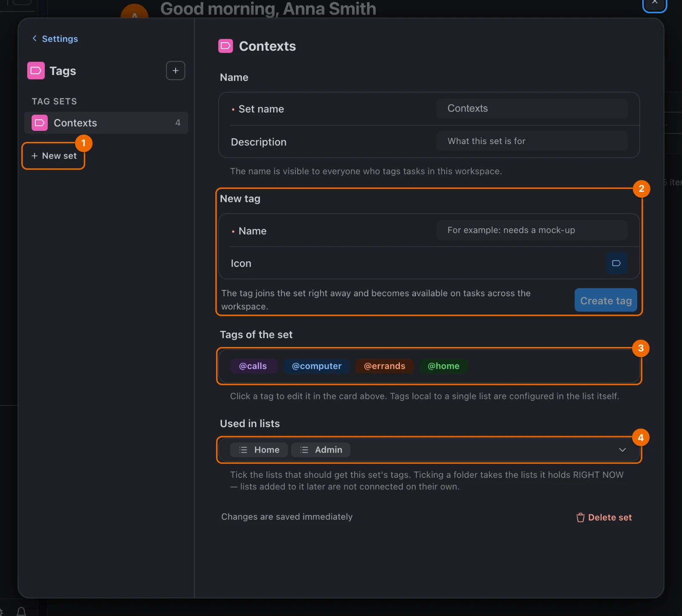Open notifications bell in bottom bar
This screenshot has width=682, height=616.
21,612
